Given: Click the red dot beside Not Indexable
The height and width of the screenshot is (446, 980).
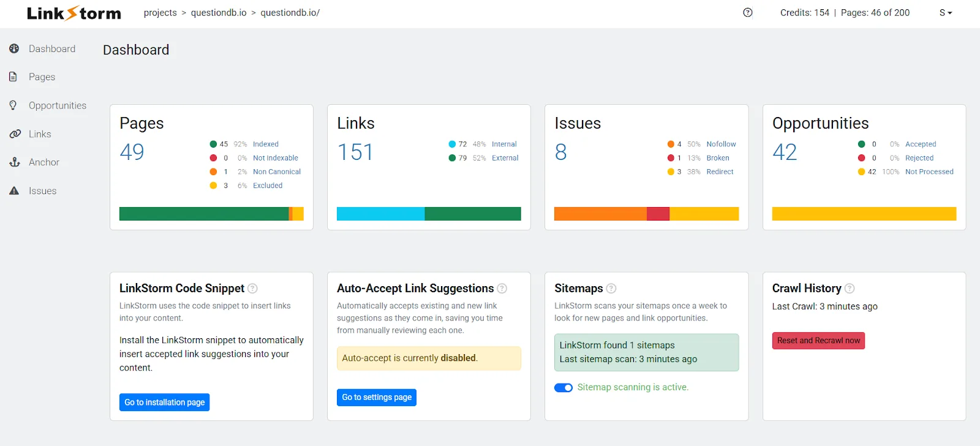Looking at the screenshot, I should 213,158.
